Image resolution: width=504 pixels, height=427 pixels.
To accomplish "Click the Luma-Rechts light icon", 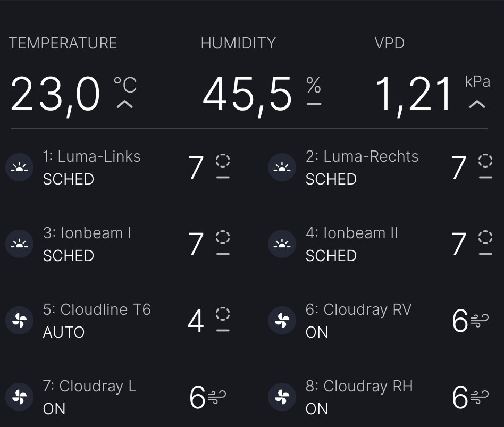I will click(x=282, y=168).
